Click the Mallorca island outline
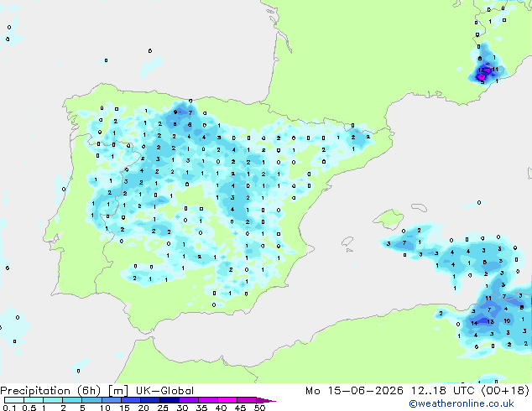Screen dimensions: 532x411 pos(389,219)
